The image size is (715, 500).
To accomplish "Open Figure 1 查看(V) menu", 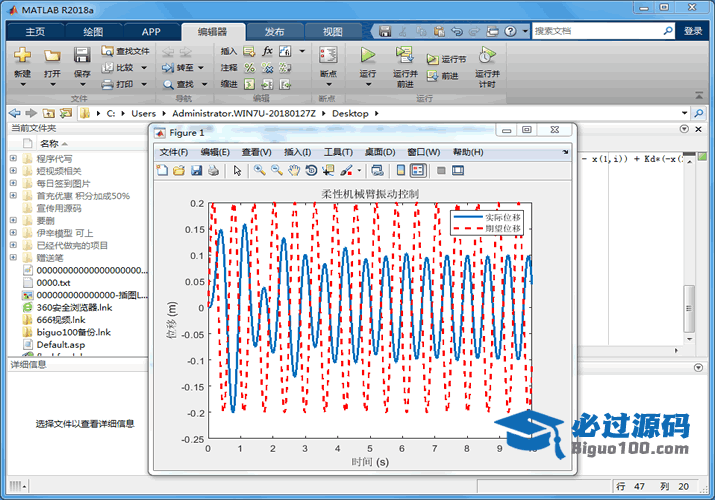I will [x=256, y=152].
